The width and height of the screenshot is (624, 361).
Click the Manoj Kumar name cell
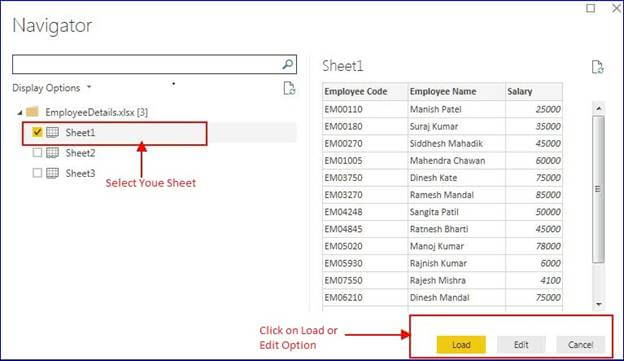click(456, 246)
